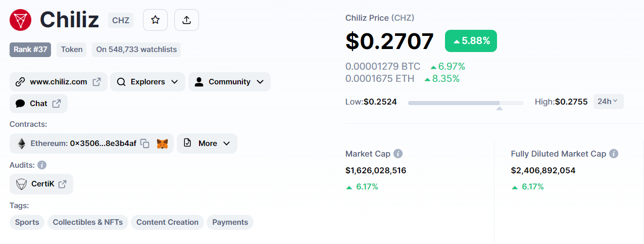Screen dimensions: 644x244
Task: Click the Audits info icon
Action: click(42, 165)
